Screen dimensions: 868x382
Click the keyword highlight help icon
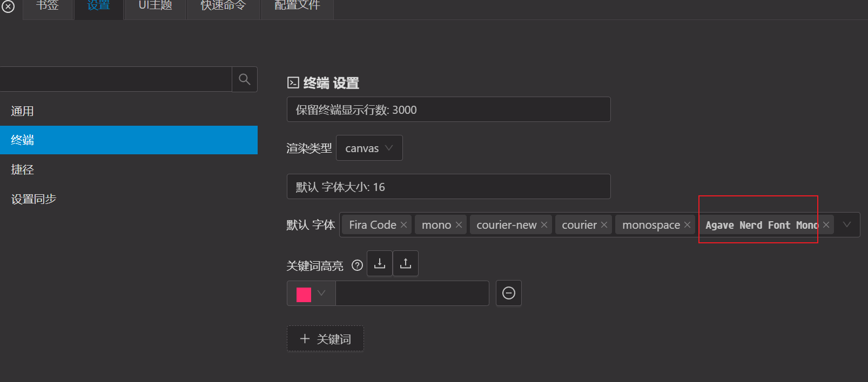pos(357,265)
